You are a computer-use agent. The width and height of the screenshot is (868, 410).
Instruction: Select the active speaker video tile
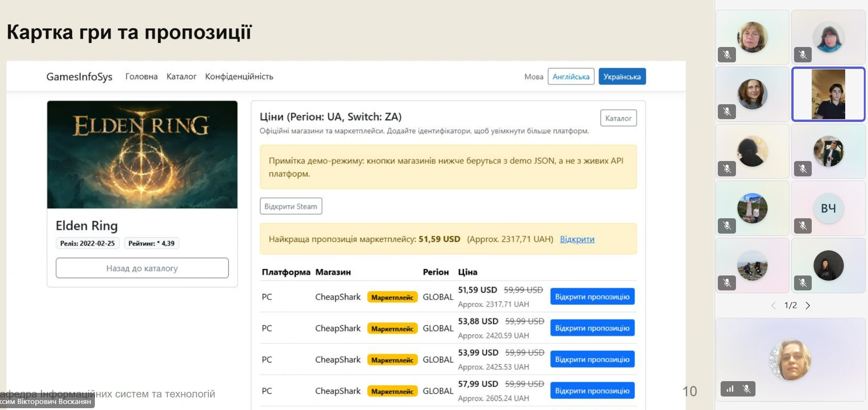(x=828, y=94)
